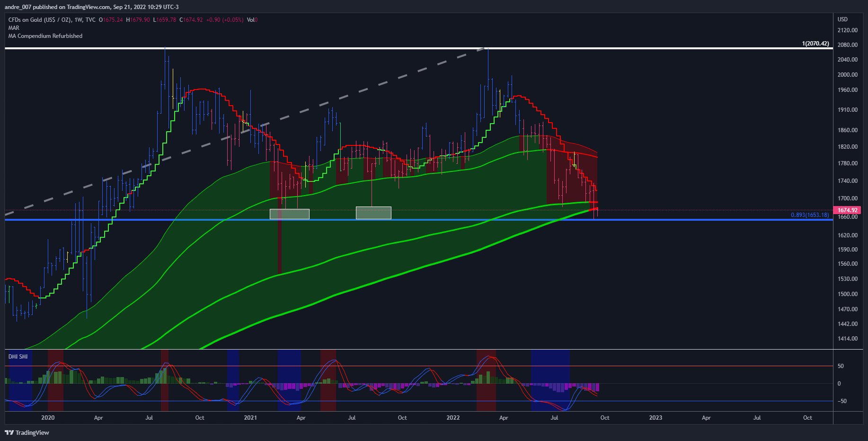The height and width of the screenshot is (441, 868).
Task: Click the 1740.00 price axis label
Action: tap(847, 181)
